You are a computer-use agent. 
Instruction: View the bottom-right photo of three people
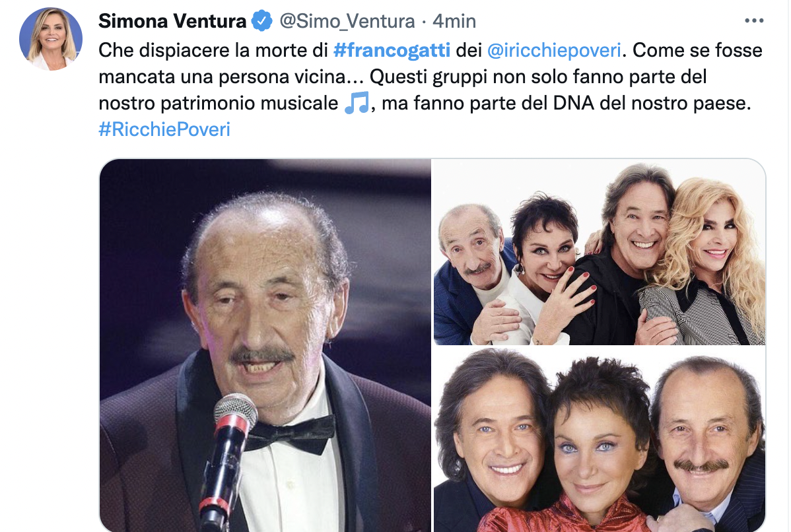[x=600, y=440]
